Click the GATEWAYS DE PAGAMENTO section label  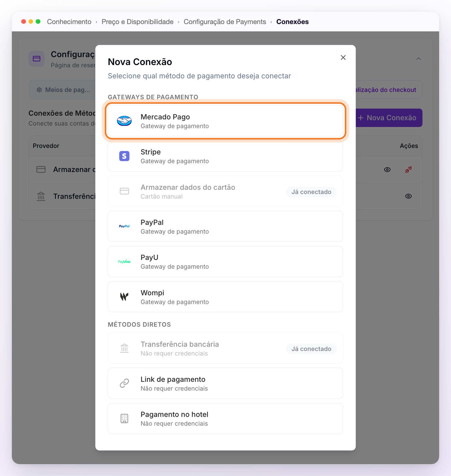click(153, 97)
